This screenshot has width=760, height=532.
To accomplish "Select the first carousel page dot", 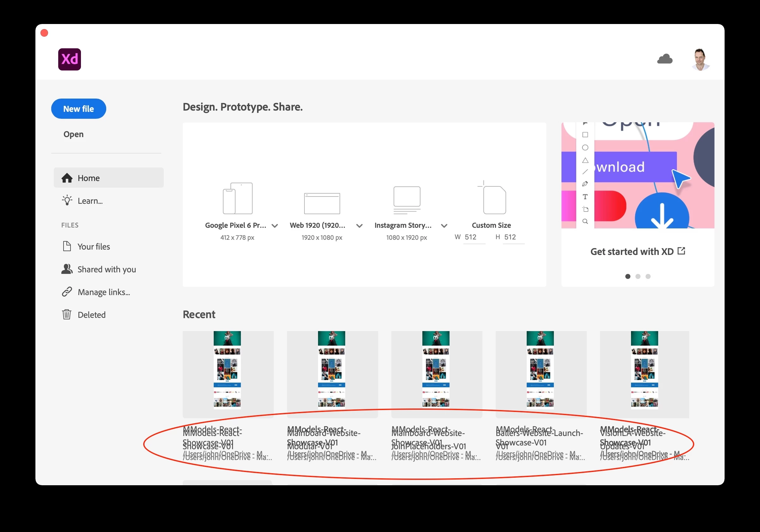I will [628, 276].
